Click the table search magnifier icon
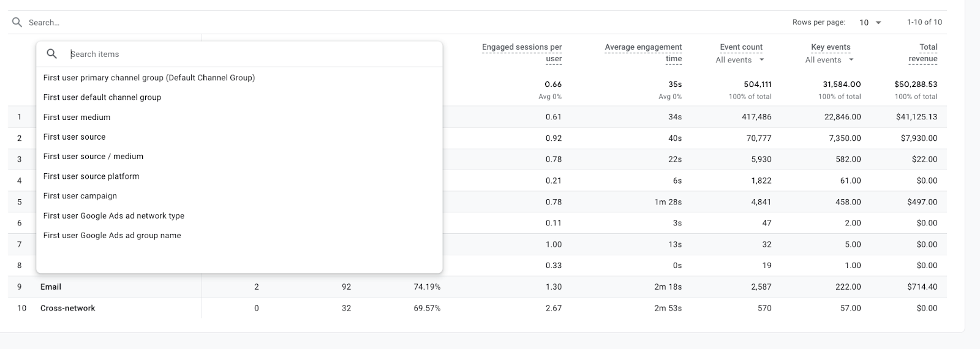Screen dimensions: 980x349 point(17,23)
